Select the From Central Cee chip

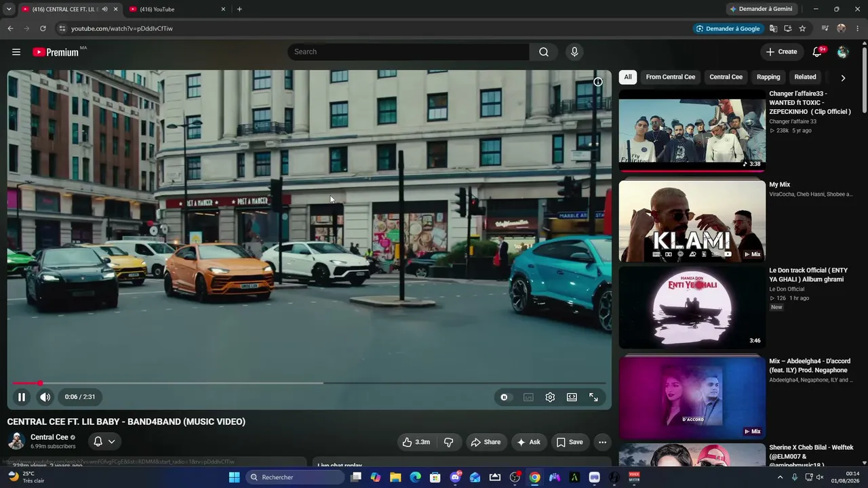(671, 77)
